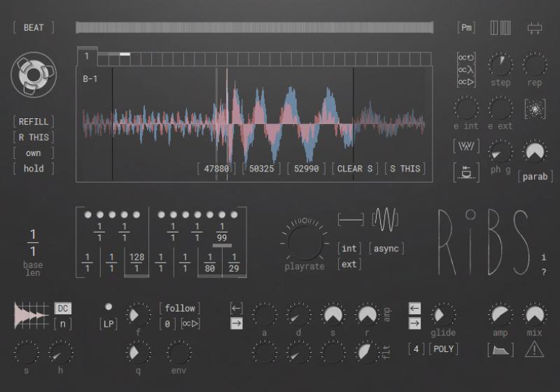Enable the ext sync option

tap(349, 264)
